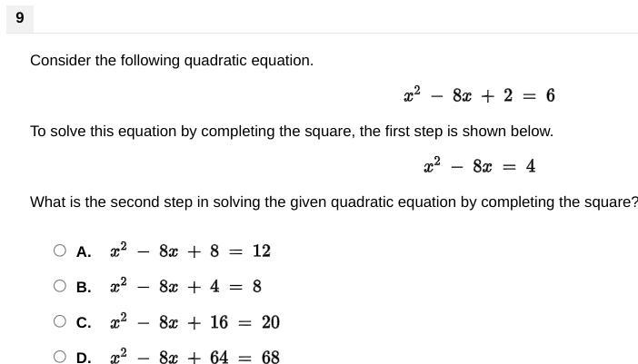Screen dimensions: 638x364
Task: Click the divider line beside the question number
Action: click(x=335, y=33)
